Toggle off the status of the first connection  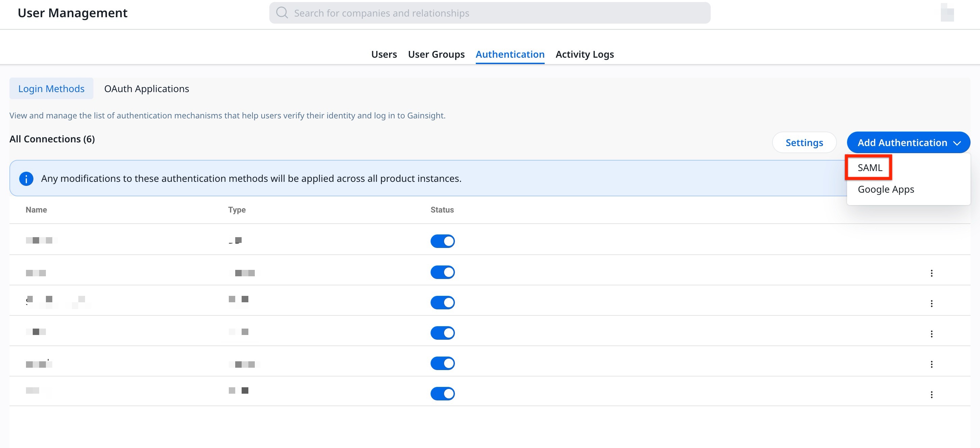442,241
